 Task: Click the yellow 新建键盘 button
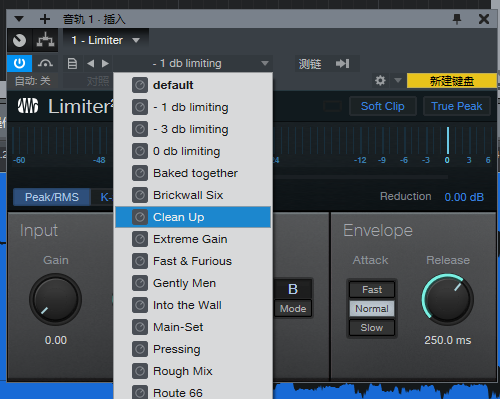(452, 81)
